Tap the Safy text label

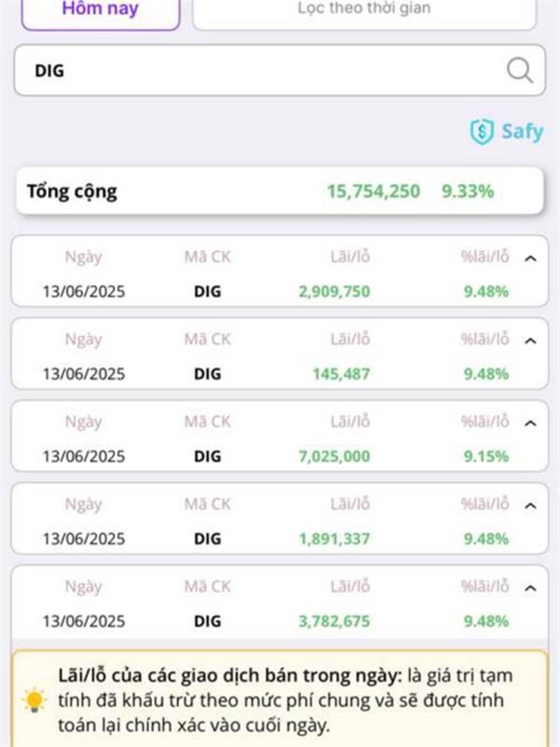[x=523, y=132]
